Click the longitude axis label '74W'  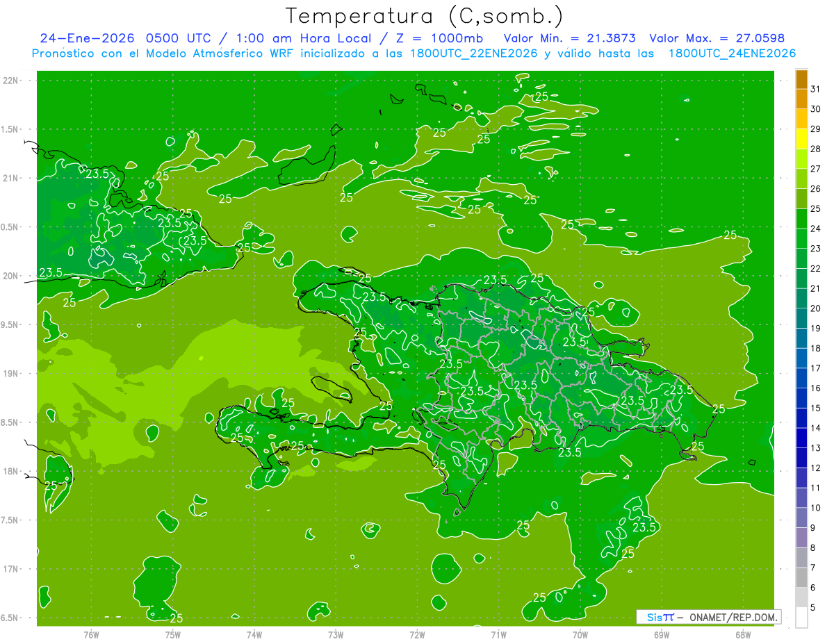click(254, 634)
